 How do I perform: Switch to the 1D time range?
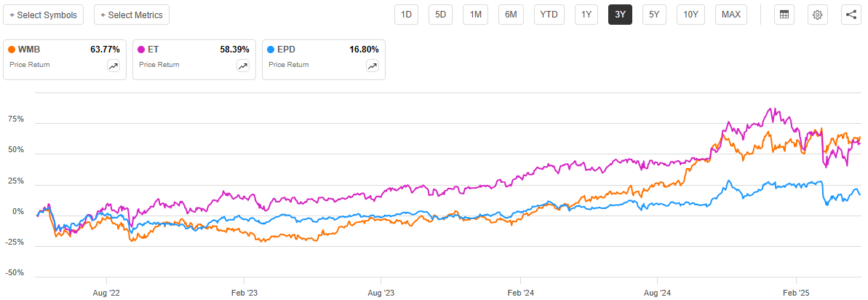pyautogui.click(x=407, y=15)
